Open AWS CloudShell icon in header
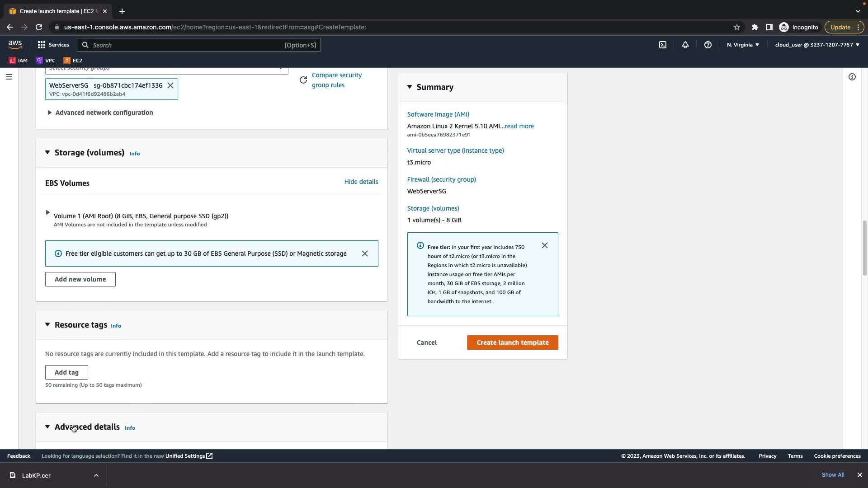The image size is (868, 488). [663, 45]
